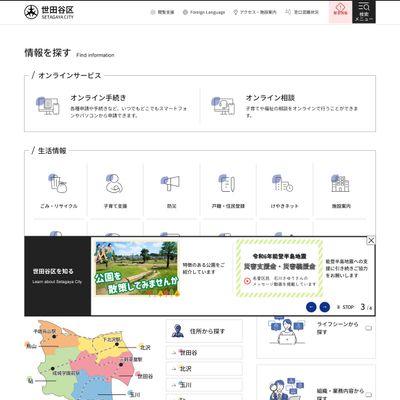400x400 pixels.
Task: Click the 烏山 label on the map
Action: click(x=31, y=346)
